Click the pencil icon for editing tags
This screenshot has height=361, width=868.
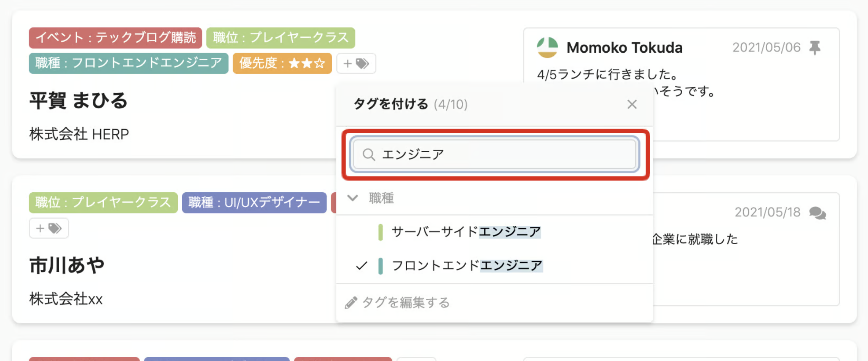[x=351, y=303]
